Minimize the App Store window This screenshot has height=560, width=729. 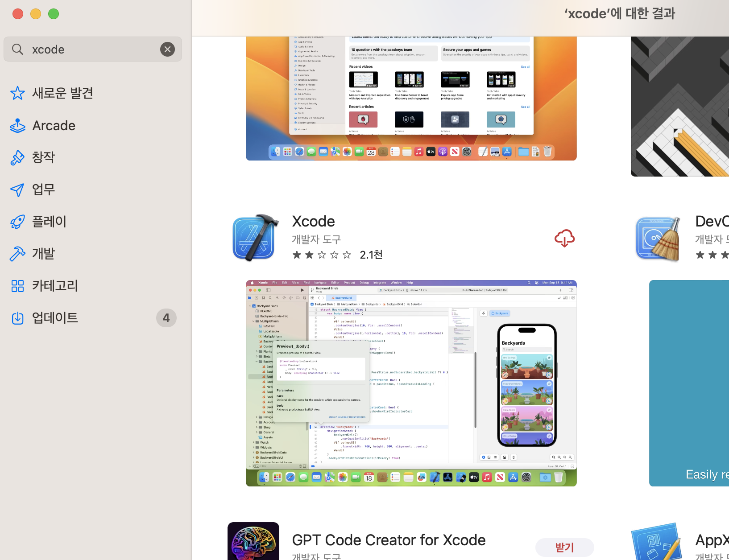[36, 14]
